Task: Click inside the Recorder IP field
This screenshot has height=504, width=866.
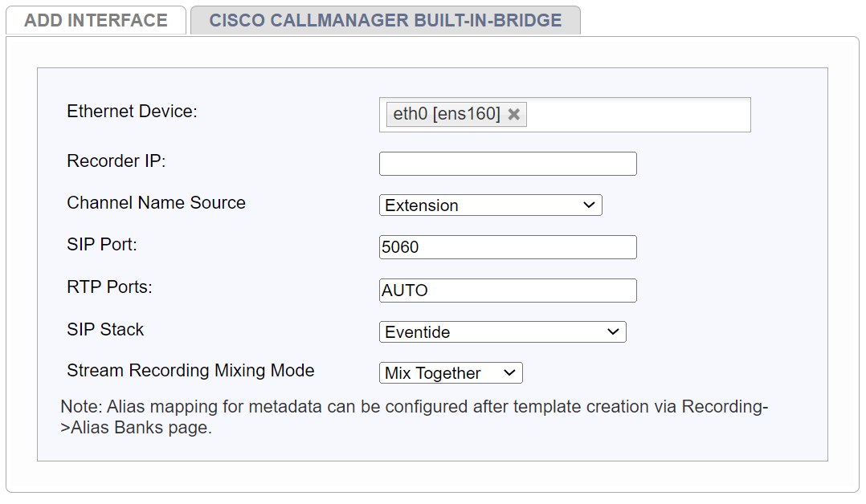Action: [507, 163]
